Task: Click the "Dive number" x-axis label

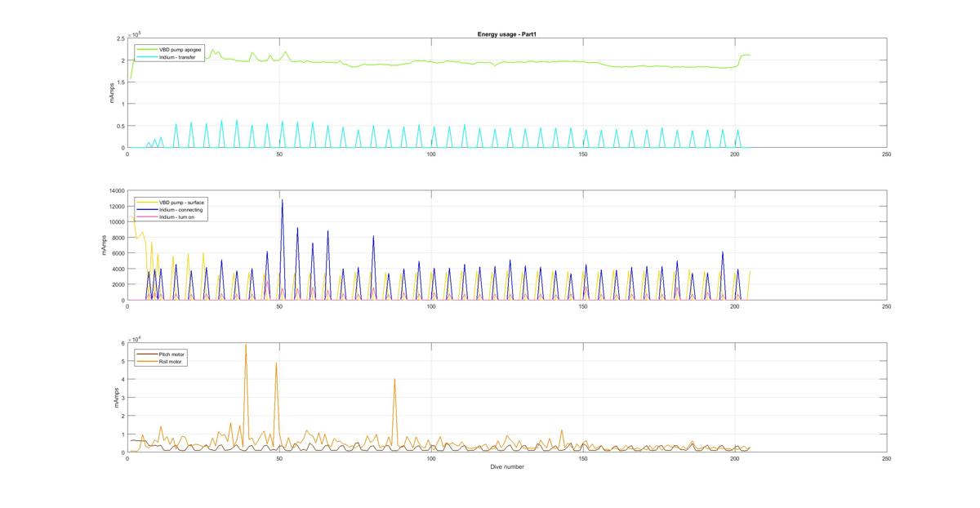Action: (x=507, y=467)
